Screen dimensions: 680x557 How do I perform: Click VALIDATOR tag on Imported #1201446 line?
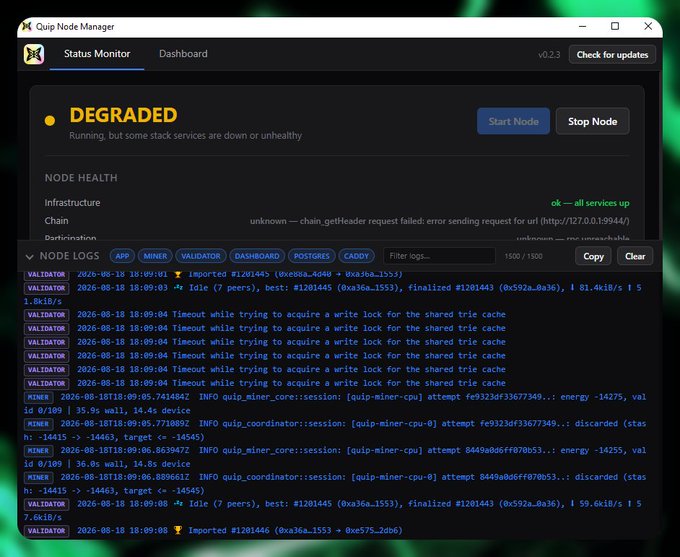(46, 531)
